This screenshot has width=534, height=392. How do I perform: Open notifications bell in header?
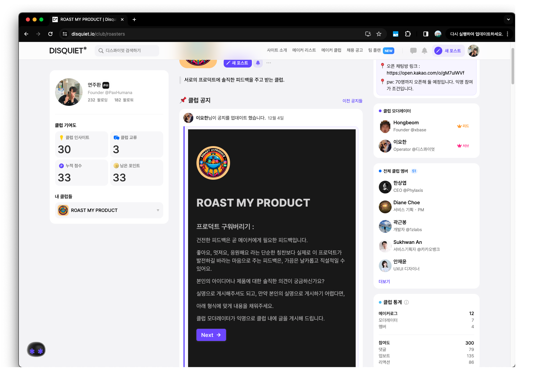(425, 51)
